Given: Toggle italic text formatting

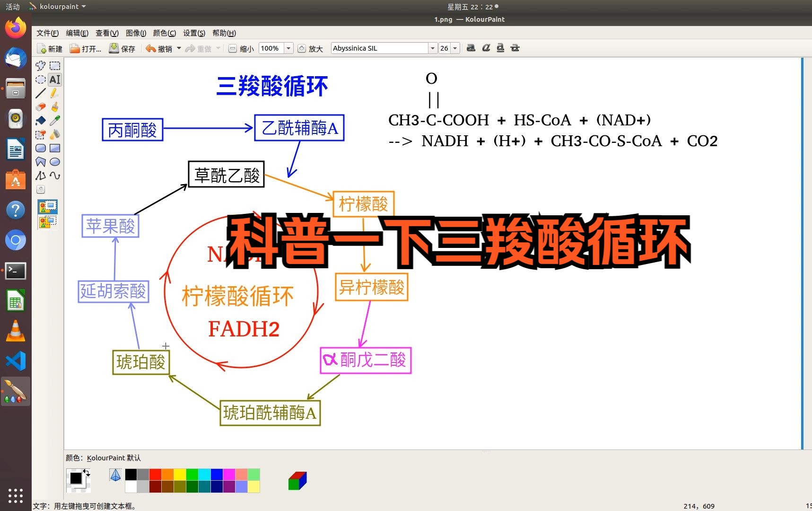Looking at the screenshot, I should point(486,48).
